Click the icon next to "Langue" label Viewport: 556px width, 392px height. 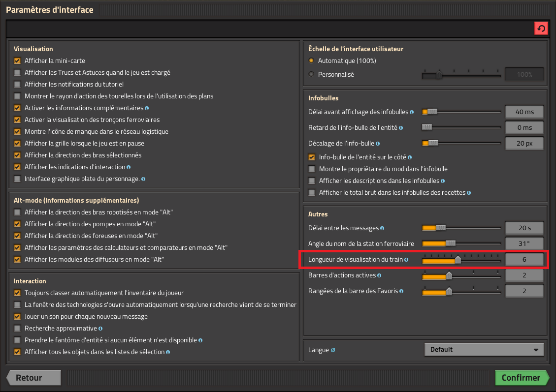tap(333, 350)
